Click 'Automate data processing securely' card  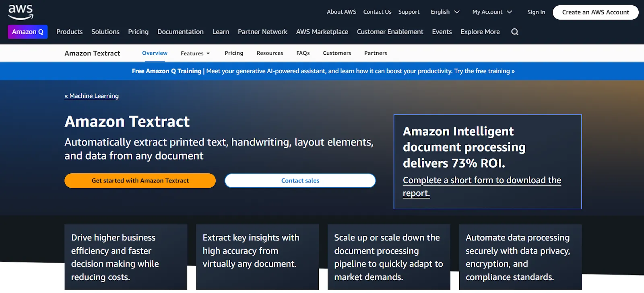[x=520, y=257]
